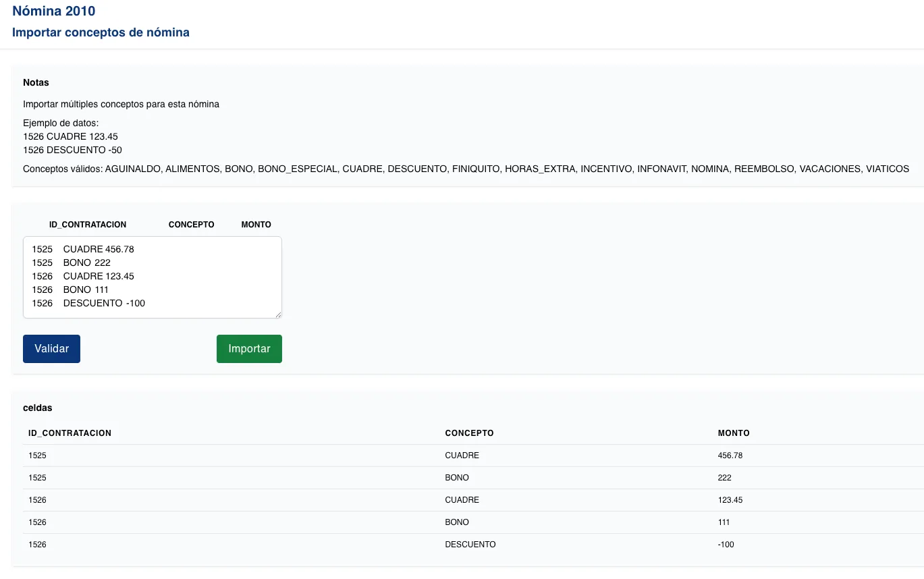
Task: Click the 'Conceptos válidos' list text
Action: pos(466,169)
